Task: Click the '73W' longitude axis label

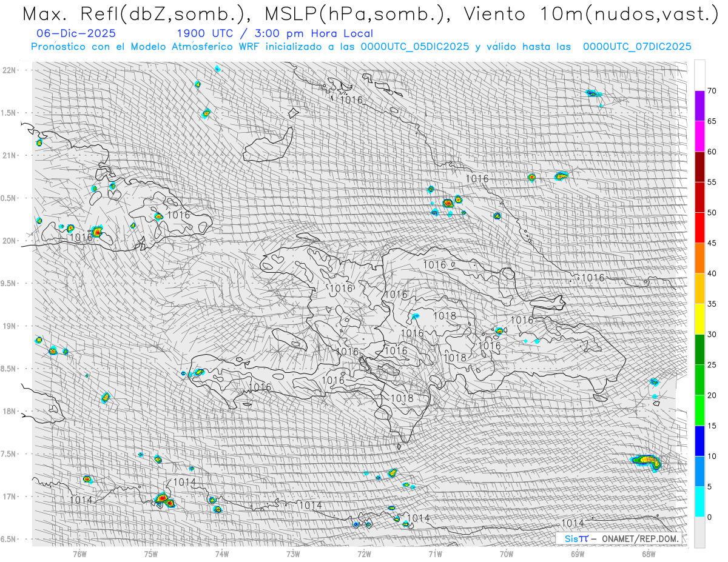Action: point(293,553)
